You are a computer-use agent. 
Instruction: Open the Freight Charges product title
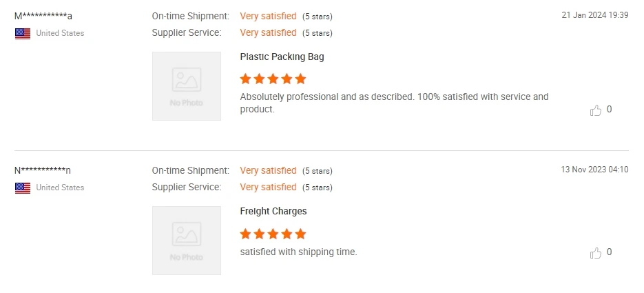pyautogui.click(x=273, y=212)
